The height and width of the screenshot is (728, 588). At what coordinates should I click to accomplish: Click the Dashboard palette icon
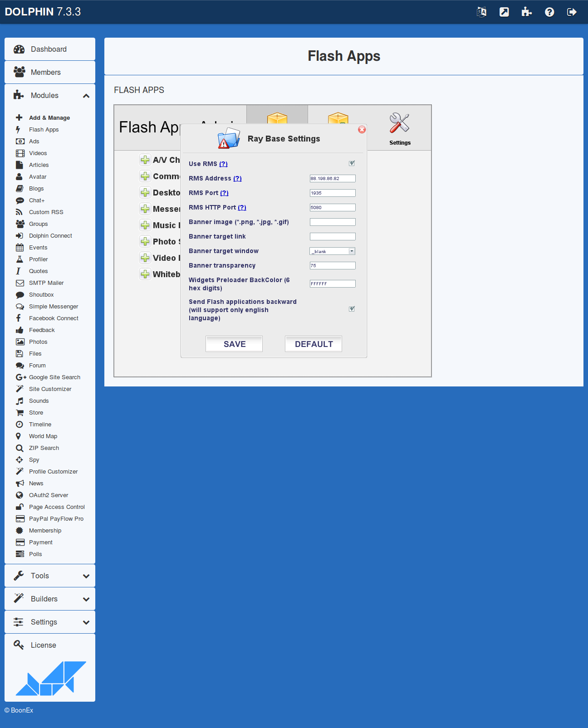19,49
